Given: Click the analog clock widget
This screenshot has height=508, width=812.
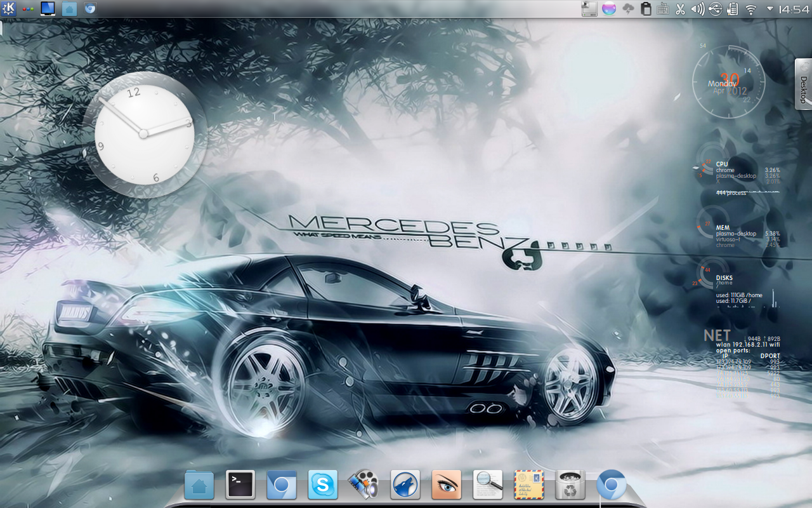Looking at the screenshot, I should pyautogui.click(x=144, y=134).
